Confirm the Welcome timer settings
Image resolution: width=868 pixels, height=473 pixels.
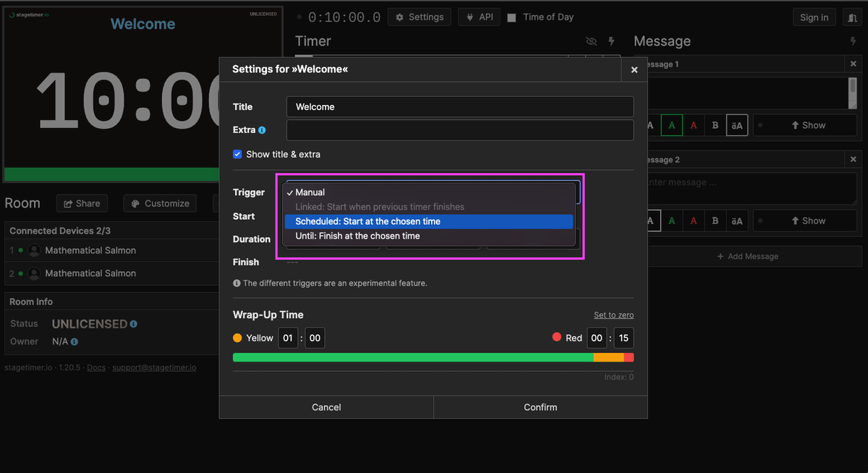point(540,406)
